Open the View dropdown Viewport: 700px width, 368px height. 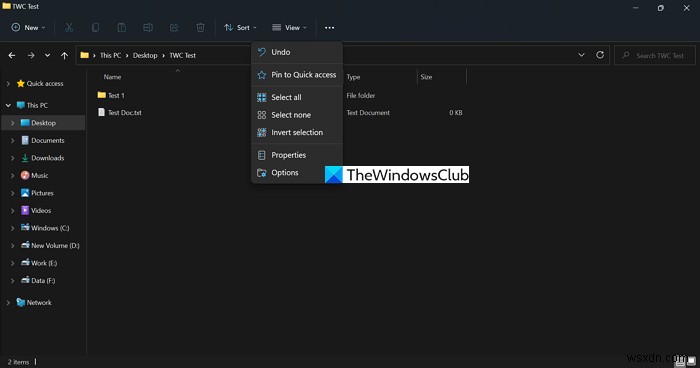pos(289,28)
